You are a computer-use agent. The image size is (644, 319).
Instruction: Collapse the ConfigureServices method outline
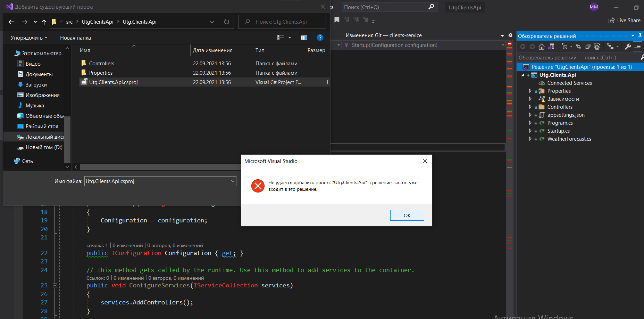click(x=55, y=286)
